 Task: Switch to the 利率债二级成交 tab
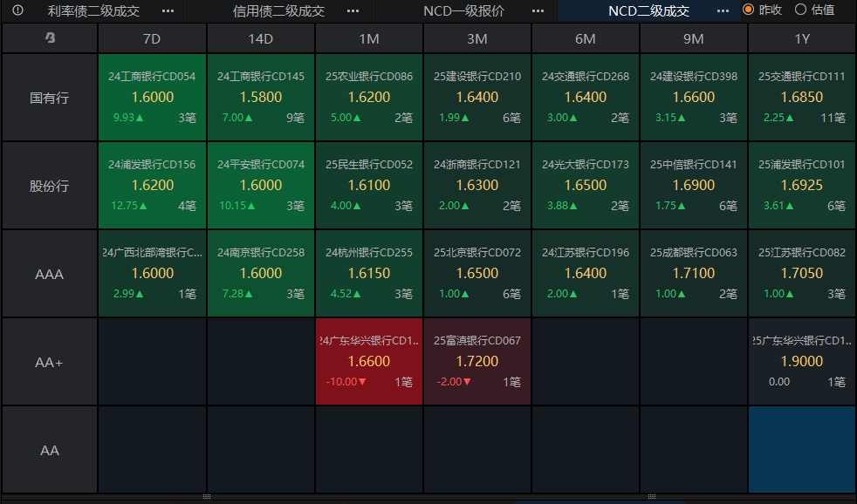93,11
